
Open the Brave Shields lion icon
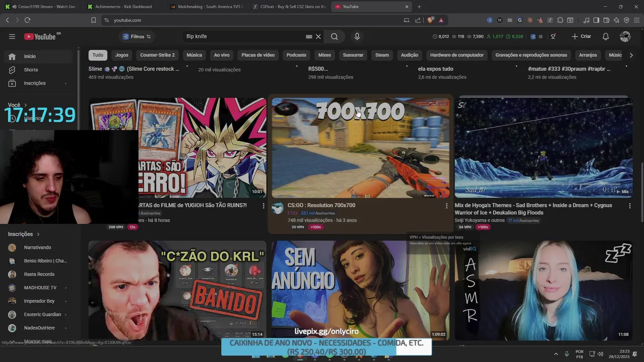430,20
